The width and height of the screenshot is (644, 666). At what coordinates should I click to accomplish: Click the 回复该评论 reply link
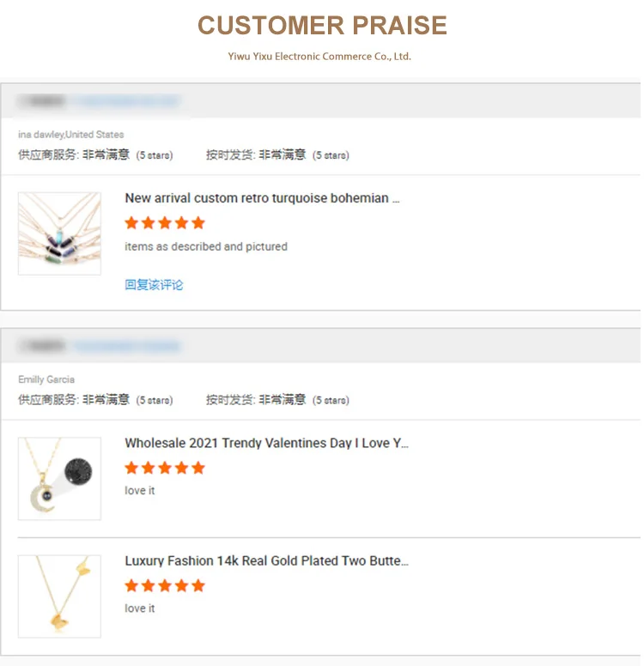(154, 285)
